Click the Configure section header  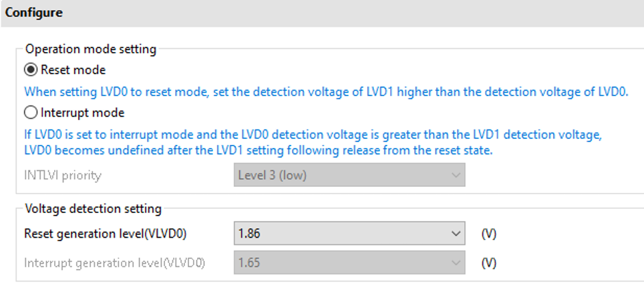pyautogui.click(x=34, y=13)
